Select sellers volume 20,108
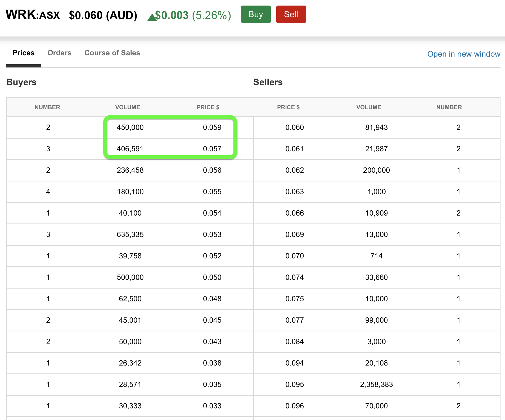The image size is (505, 420). (376, 363)
